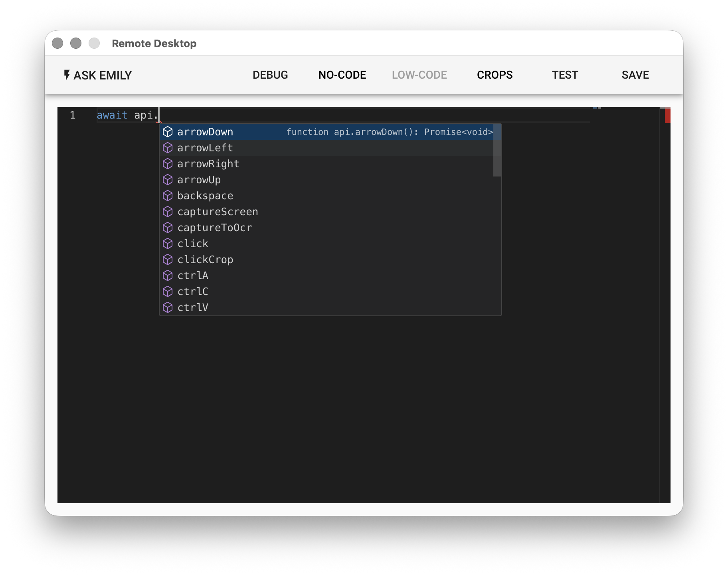Select the arrowDown autocomplete suggestion
728x575 pixels.
click(x=330, y=132)
